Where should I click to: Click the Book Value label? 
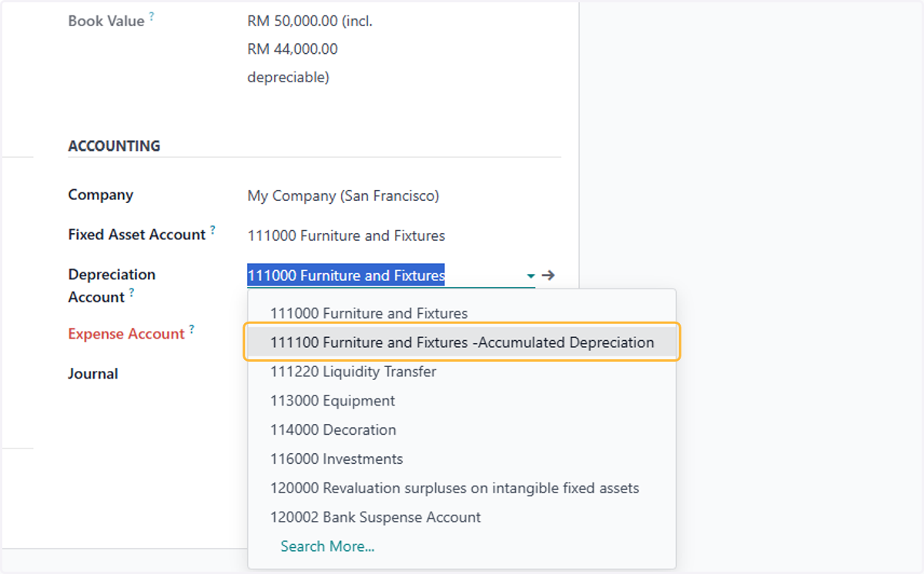106,21
